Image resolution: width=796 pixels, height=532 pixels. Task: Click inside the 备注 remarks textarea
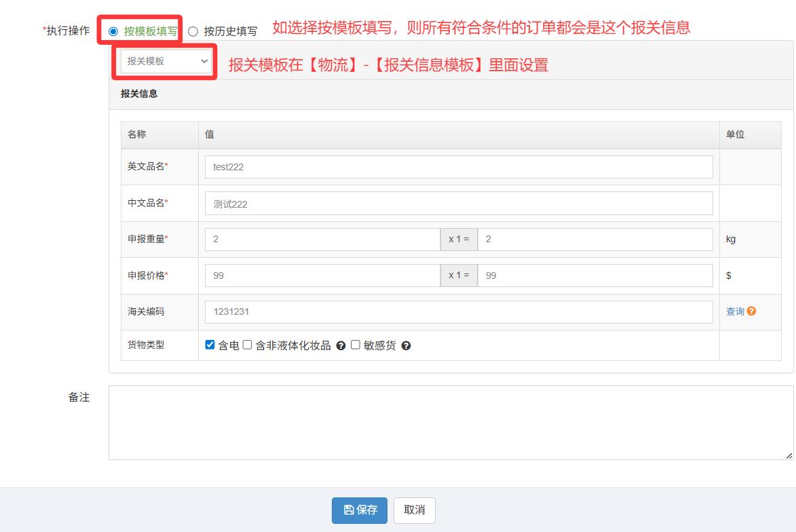[451, 423]
